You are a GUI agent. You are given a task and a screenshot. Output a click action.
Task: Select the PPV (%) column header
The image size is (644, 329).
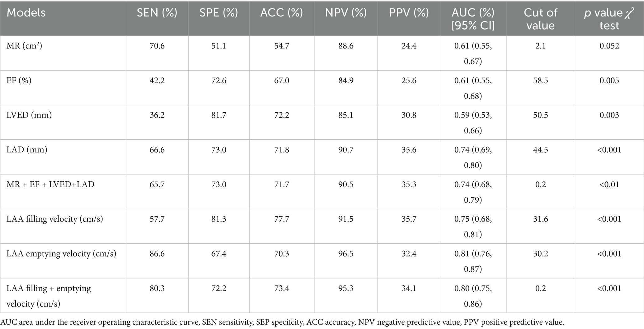(x=409, y=13)
